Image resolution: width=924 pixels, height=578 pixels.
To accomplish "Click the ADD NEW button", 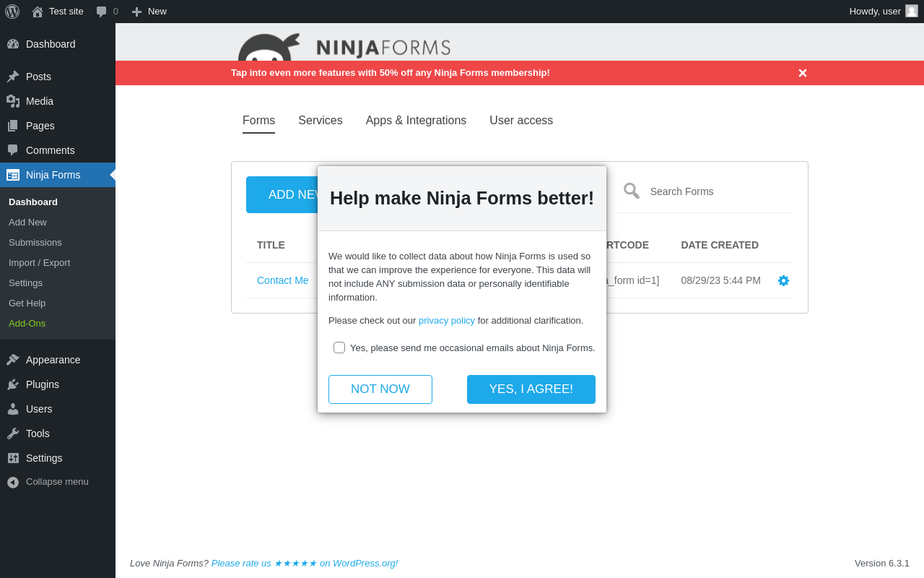I will [282, 195].
